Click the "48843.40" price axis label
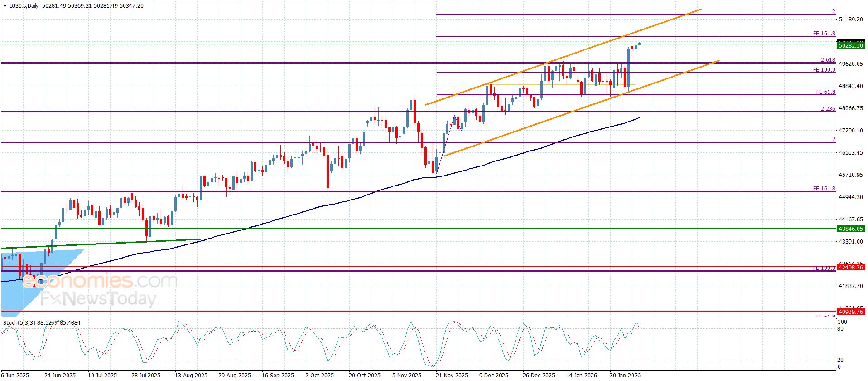 pyautogui.click(x=851, y=86)
